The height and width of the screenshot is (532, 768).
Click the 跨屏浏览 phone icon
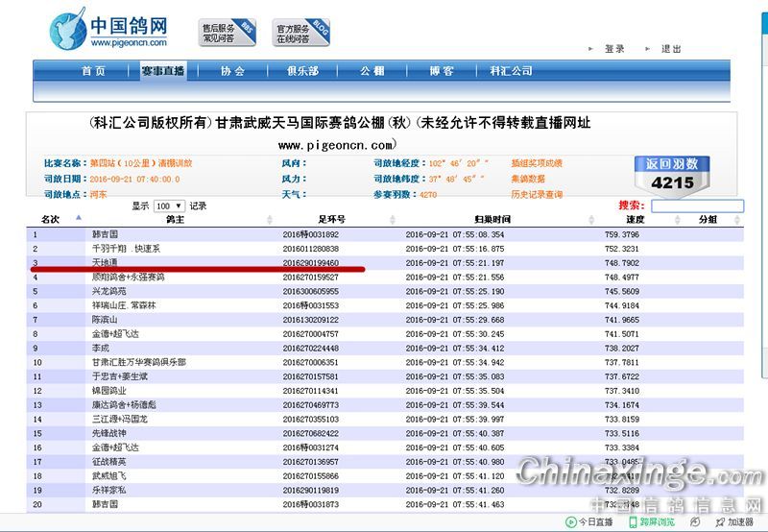(634, 521)
